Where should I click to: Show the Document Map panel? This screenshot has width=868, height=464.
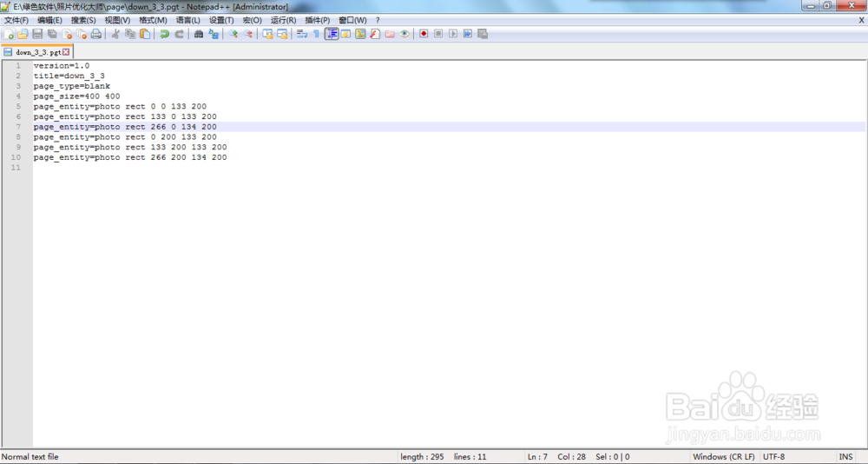(x=360, y=34)
